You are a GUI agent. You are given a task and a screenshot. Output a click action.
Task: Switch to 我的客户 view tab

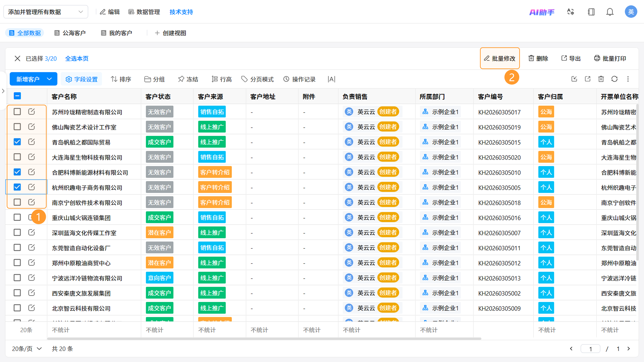point(117,33)
